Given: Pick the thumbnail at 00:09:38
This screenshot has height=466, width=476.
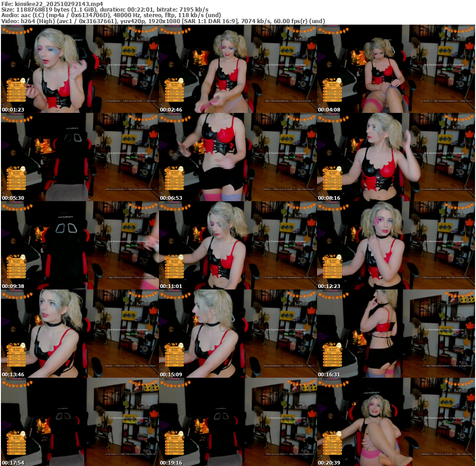Looking at the screenshot, I should click(80, 245).
